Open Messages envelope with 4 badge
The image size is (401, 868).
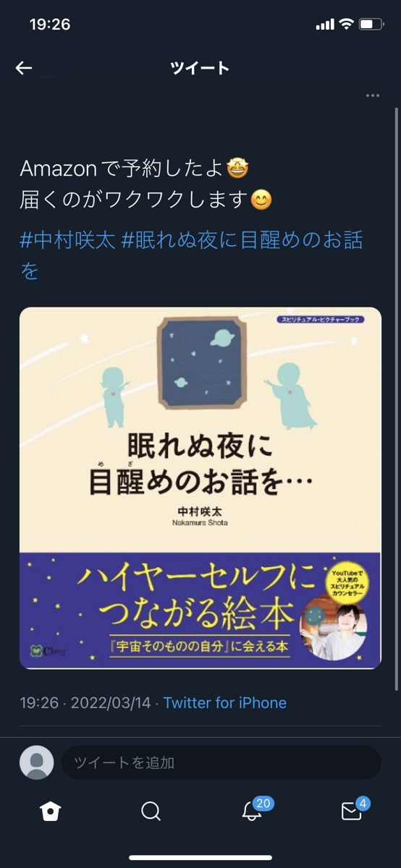click(x=354, y=809)
